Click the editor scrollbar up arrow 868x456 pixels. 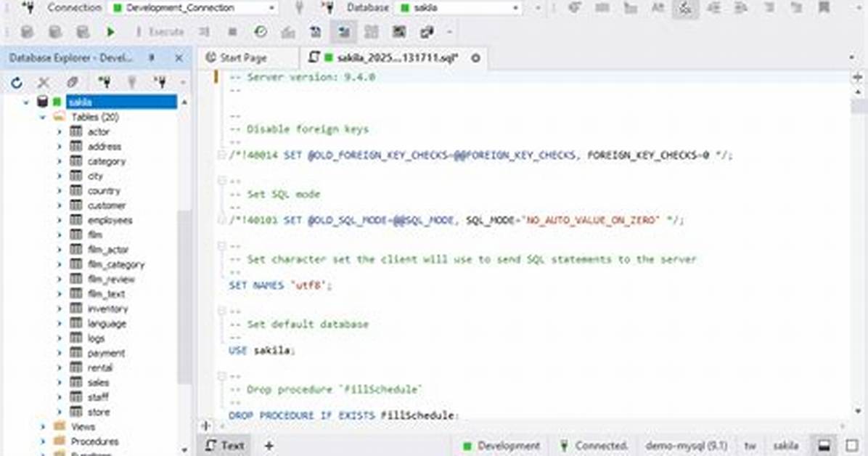click(x=858, y=92)
